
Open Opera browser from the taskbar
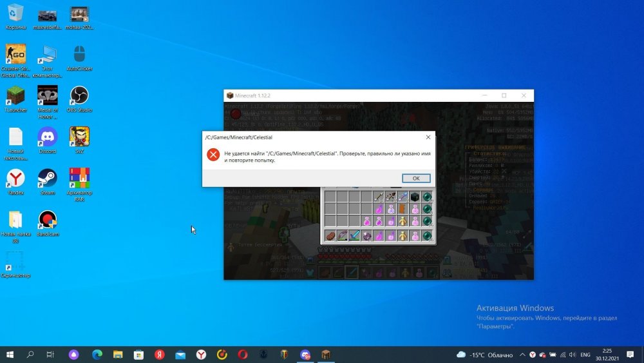pyautogui.click(x=243, y=355)
